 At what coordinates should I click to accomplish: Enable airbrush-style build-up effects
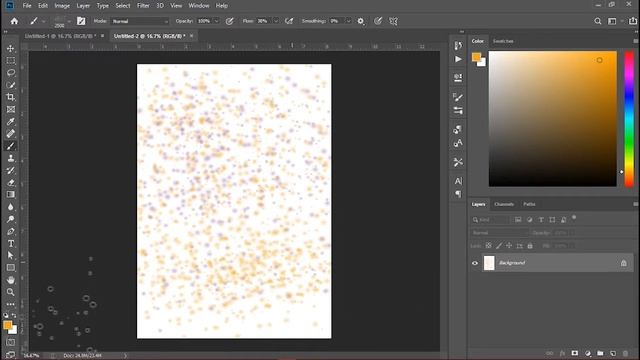[289, 21]
